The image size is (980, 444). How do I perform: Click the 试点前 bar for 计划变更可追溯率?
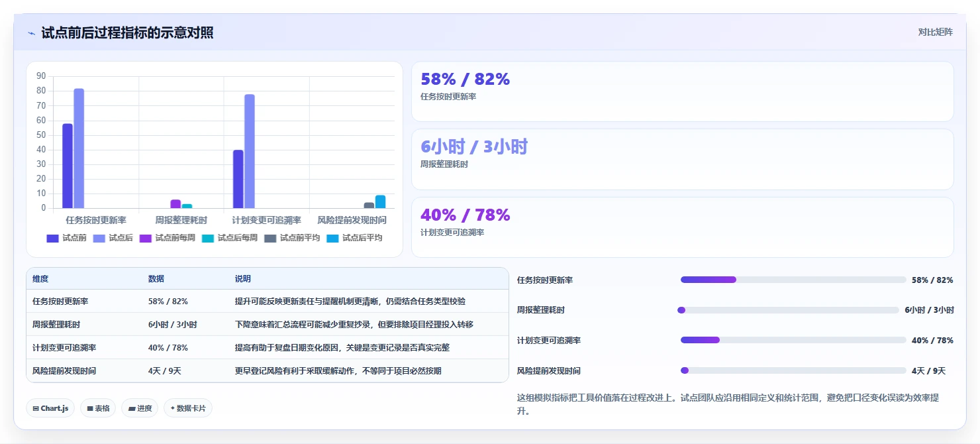point(238,179)
